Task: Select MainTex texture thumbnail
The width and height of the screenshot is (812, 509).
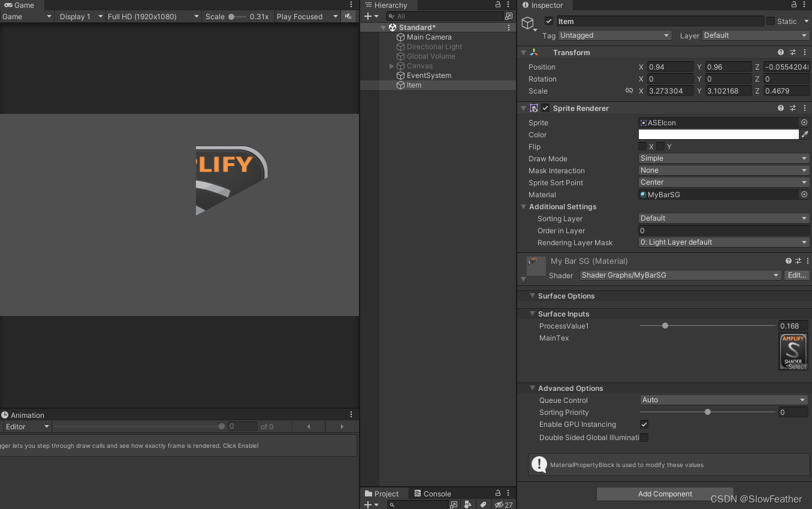Action: coord(793,352)
